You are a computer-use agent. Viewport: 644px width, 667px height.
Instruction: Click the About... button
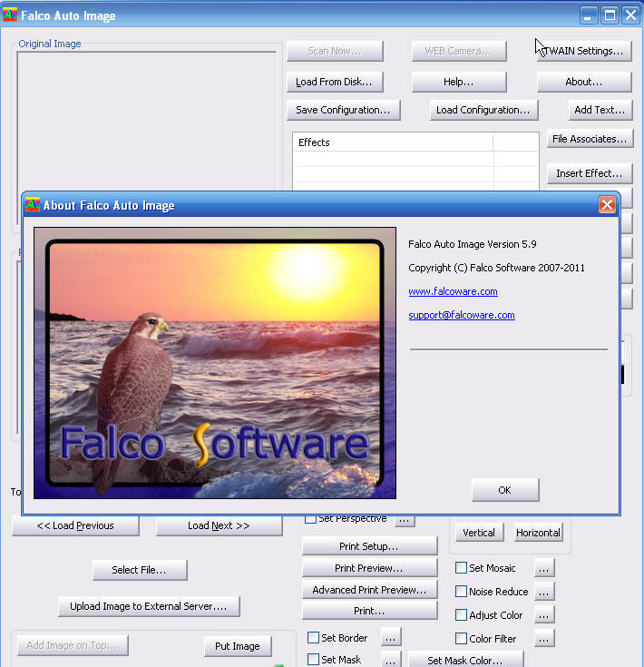pos(584,82)
